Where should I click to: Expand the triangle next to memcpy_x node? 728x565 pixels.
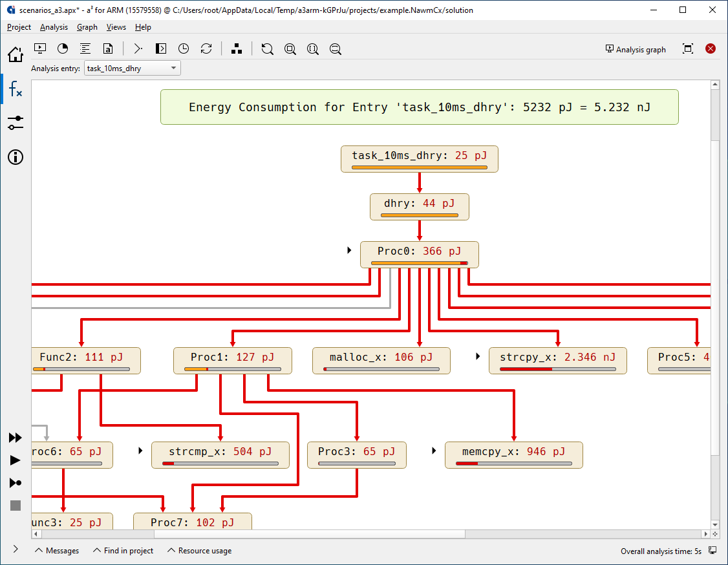(434, 451)
